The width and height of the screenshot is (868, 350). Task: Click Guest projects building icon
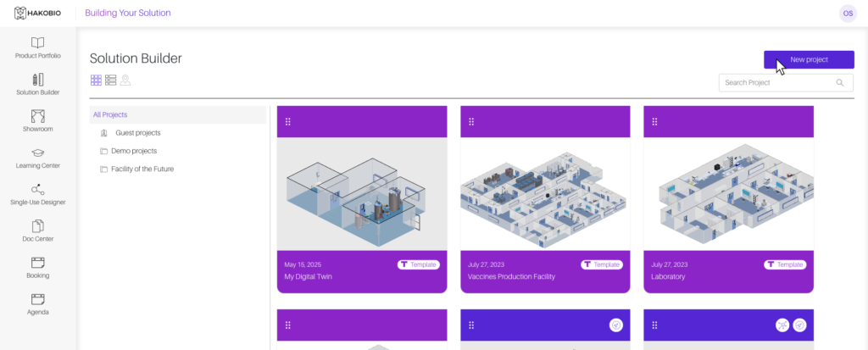(103, 133)
